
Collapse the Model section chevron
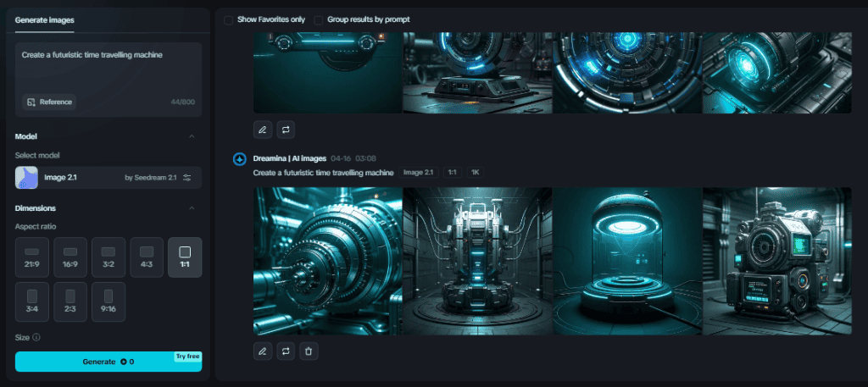coord(192,136)
